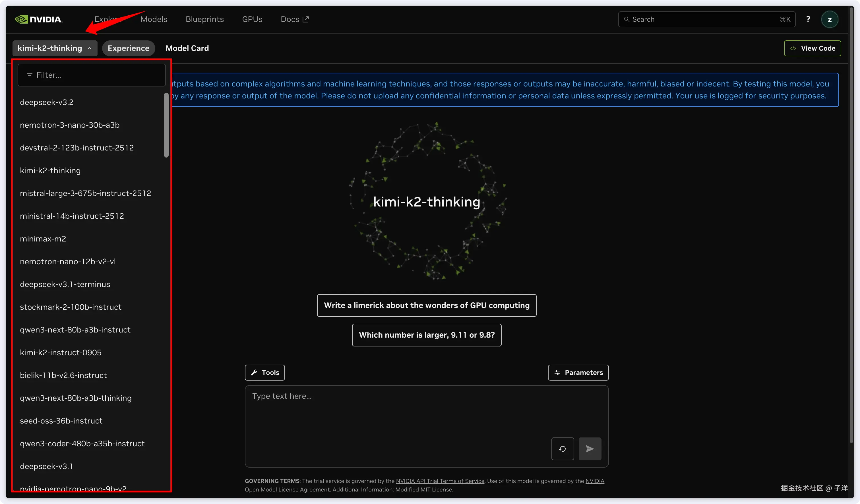
Task: Open the Models menu item
Action: click(x=154, y=19)
